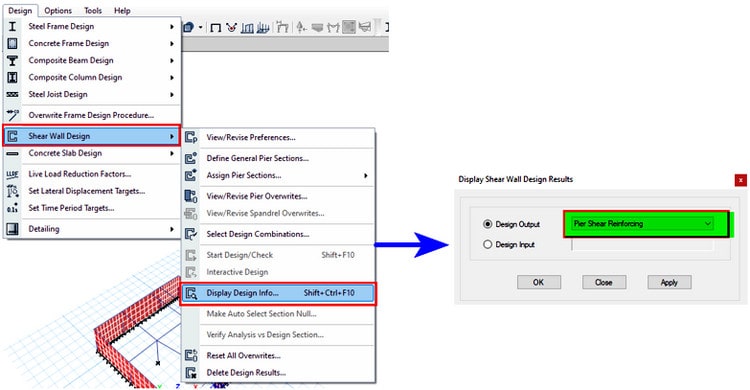Click the View/Revise Pier Overwrites icon
This screenshot has width=750, height=390.
coord(191,196)
